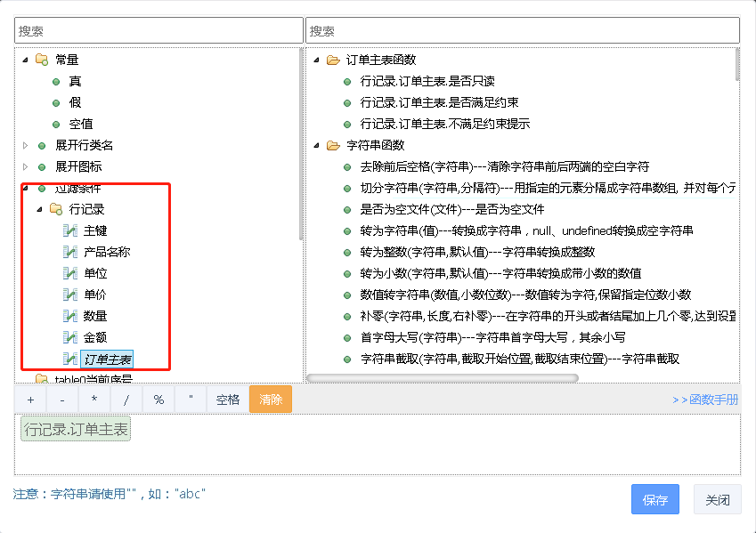The image size is (756, 533).
Task: Click the field icon beside 主键
Action: pos(70,230)
